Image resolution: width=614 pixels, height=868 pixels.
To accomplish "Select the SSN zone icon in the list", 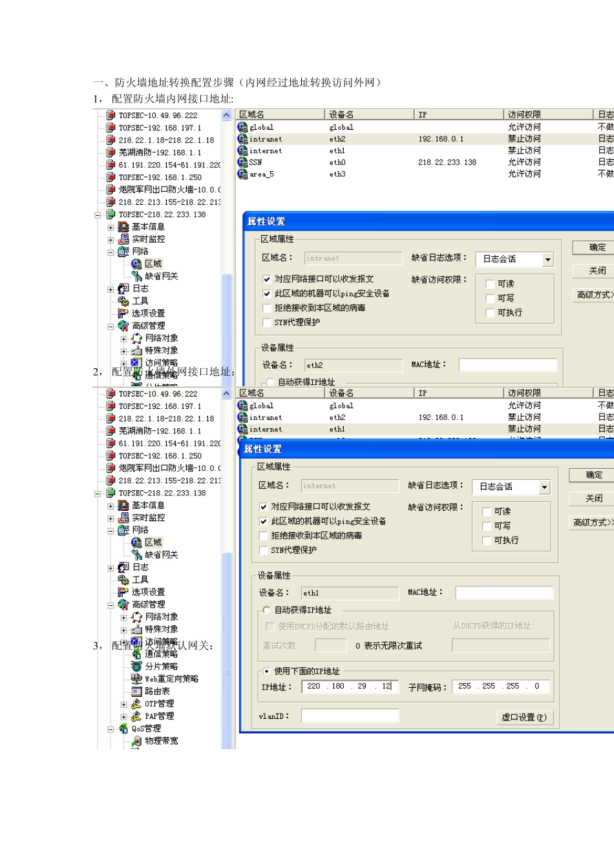I will (x=243, y=162).
